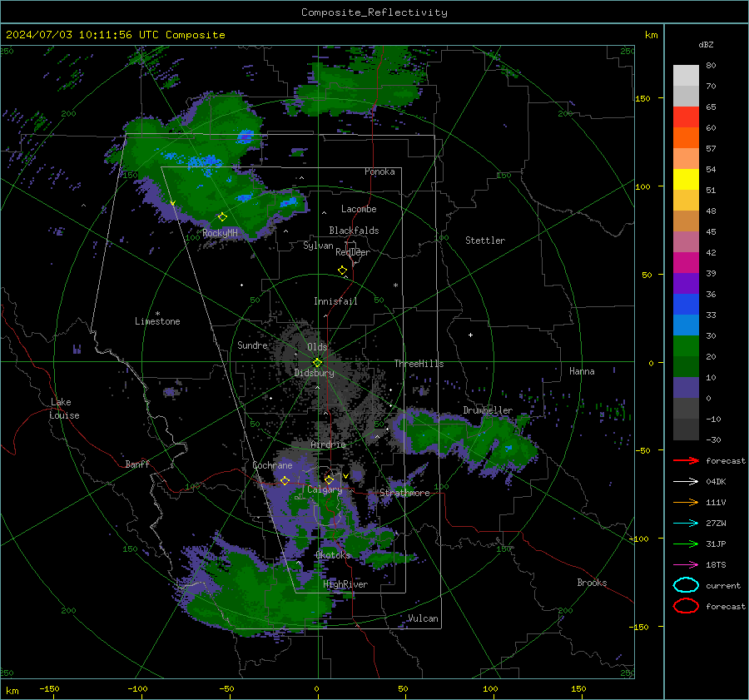The image size is (749, 700).
Task: Pick the orange 111V legend arrow
Action: (x=686, y=502)
